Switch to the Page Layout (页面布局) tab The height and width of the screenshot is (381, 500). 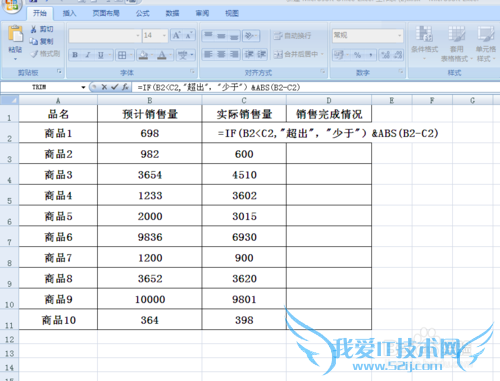[x=106, y=13]
